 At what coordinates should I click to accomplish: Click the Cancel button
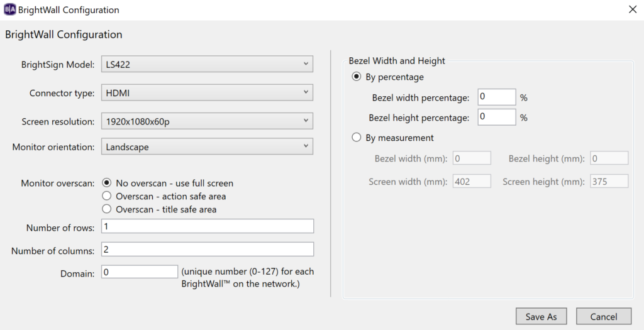pos(603,316)
